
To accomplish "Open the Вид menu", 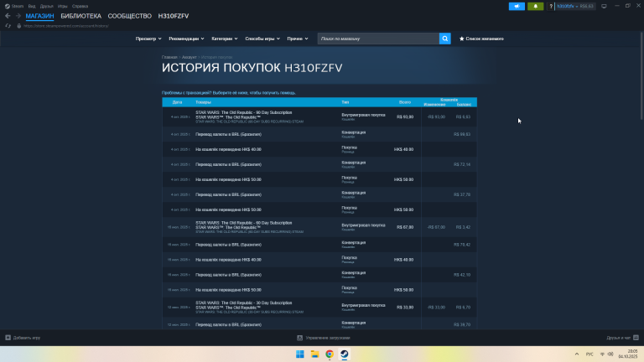I will click(x=32, y=6).
